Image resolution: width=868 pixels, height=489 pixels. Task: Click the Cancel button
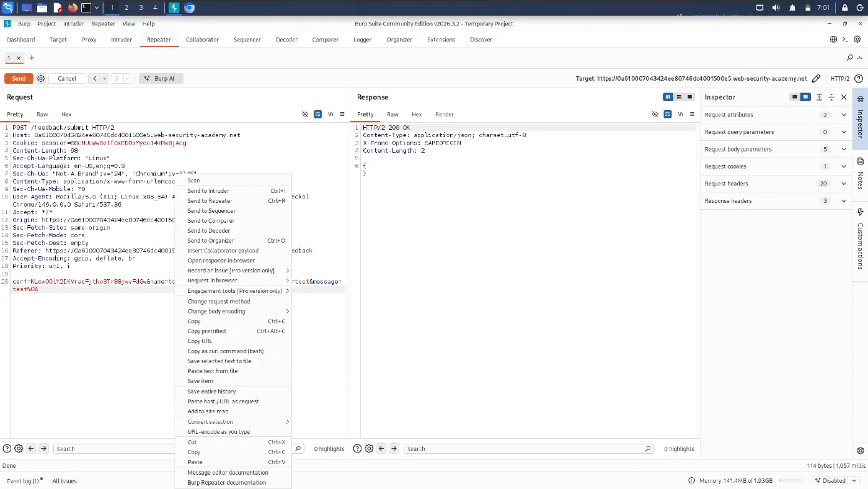[67, 79]
